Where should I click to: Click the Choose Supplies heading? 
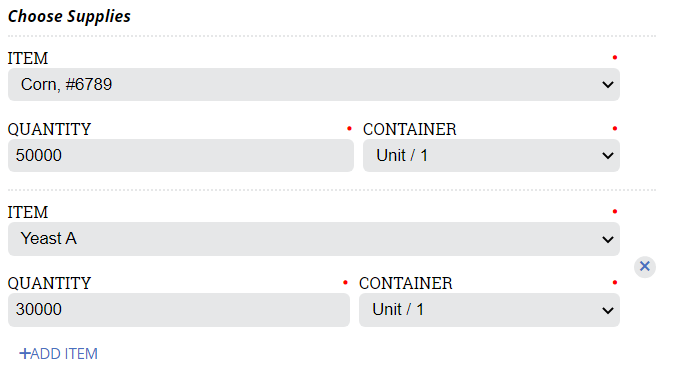pos(69,16)
